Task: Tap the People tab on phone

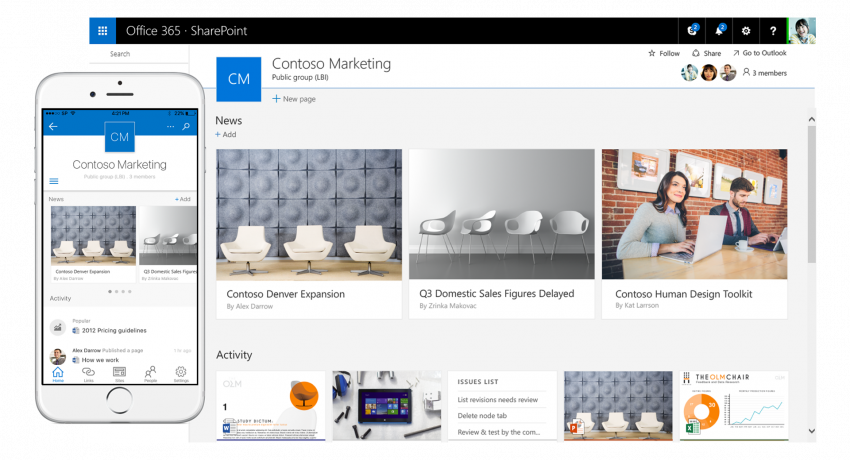Action: (150, 374)
